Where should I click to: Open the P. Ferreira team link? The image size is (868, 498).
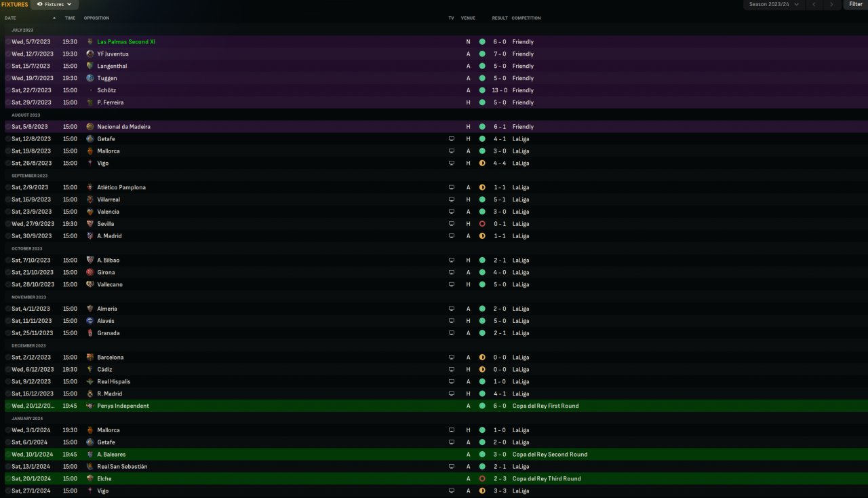click(x=111, y=102)
